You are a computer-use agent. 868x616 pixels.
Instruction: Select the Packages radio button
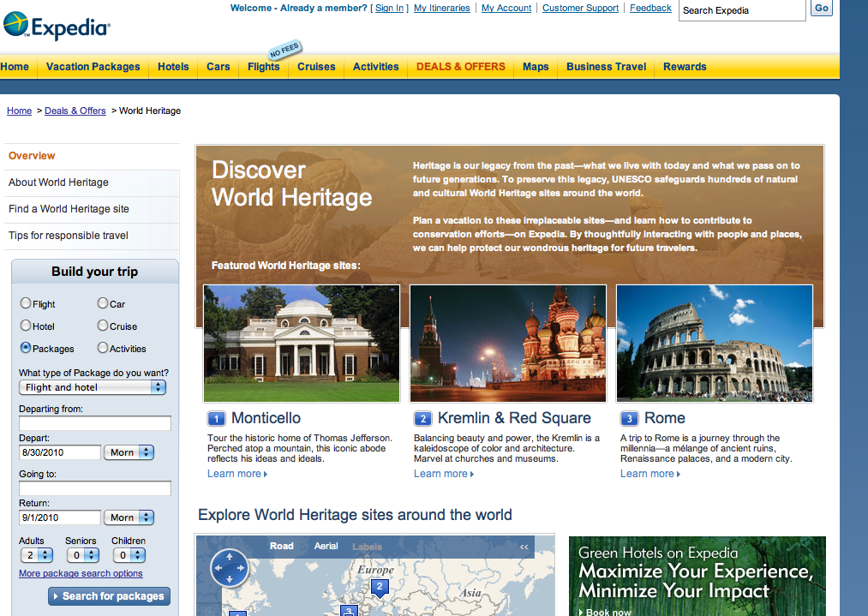tap(26, 348)
